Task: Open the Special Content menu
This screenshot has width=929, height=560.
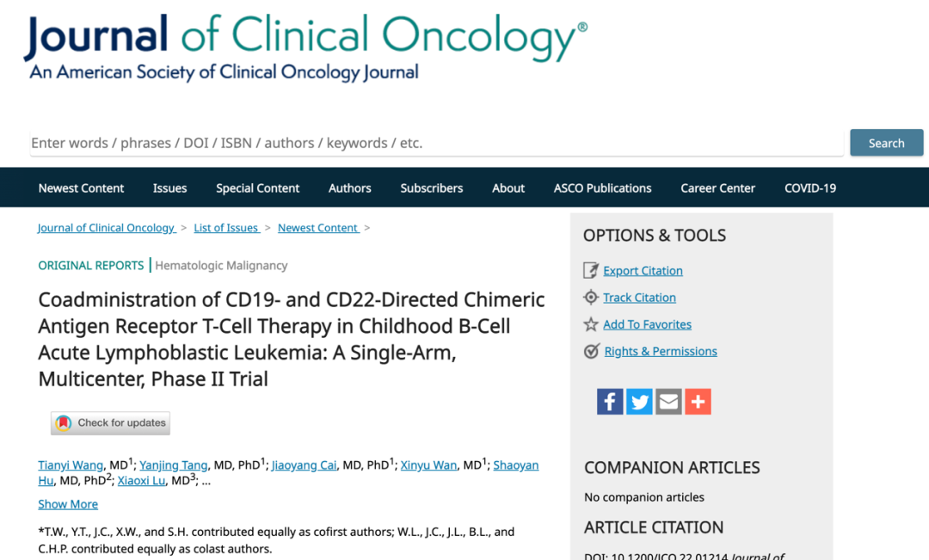Action: [258, 188]
